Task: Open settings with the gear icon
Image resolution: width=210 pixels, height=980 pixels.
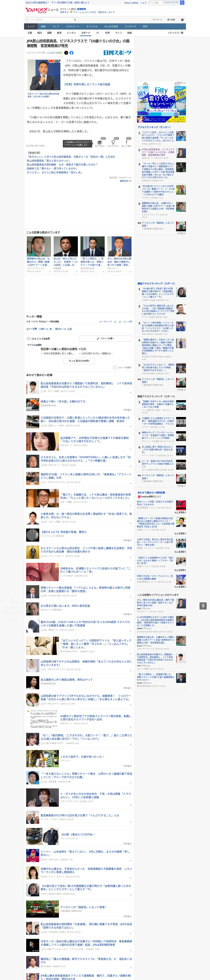Action: [182, 20]
